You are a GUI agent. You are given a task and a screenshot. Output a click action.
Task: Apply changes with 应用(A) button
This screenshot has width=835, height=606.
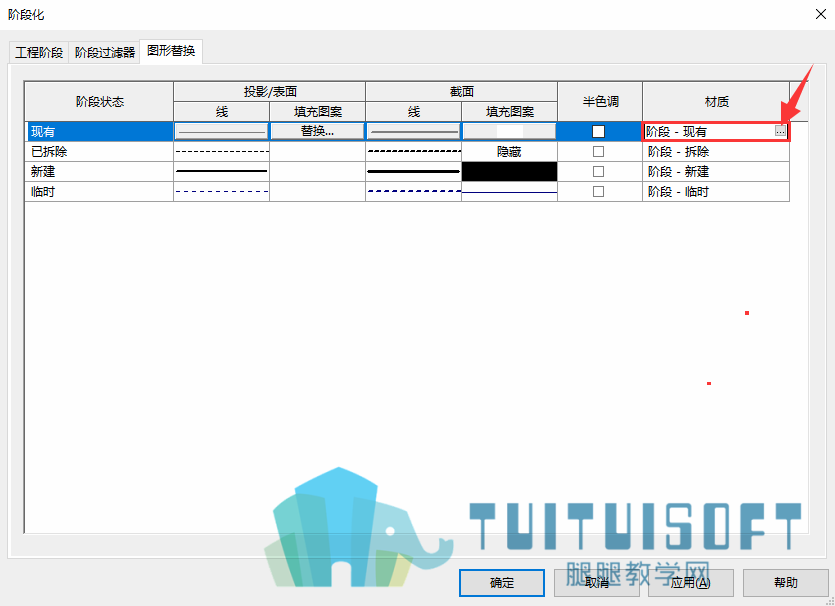691,583
